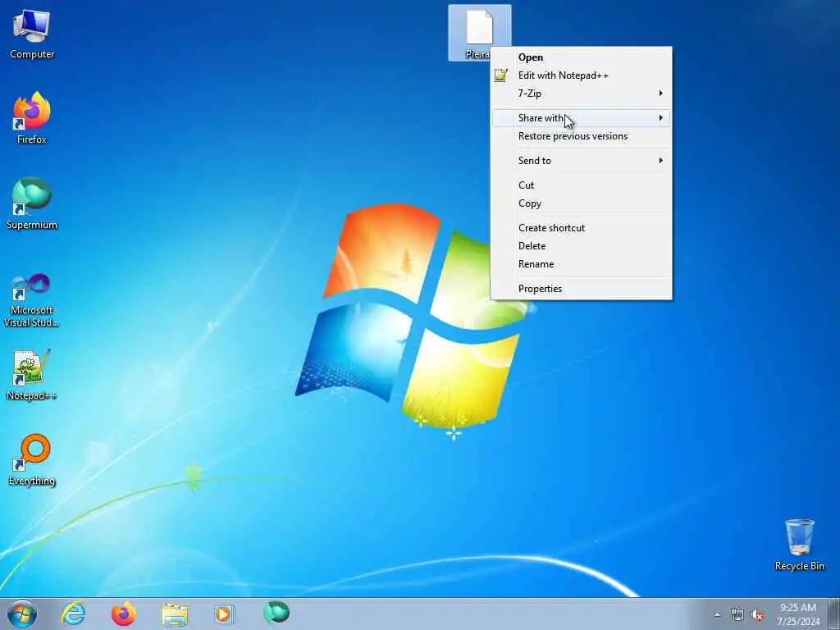The height and width of the screenshot is (630, 840).
Task: Open the 7-Zip submenu
Action: coord(582,94)
